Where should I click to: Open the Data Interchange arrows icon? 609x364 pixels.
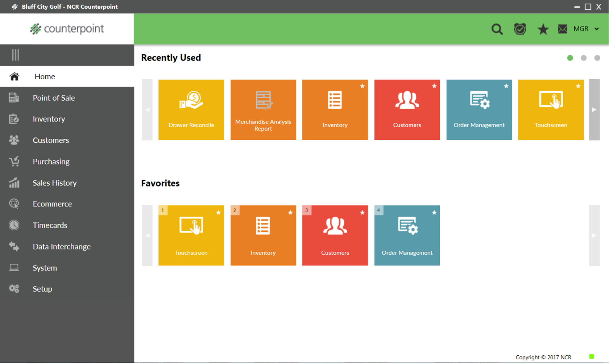(x=14, y=246)
